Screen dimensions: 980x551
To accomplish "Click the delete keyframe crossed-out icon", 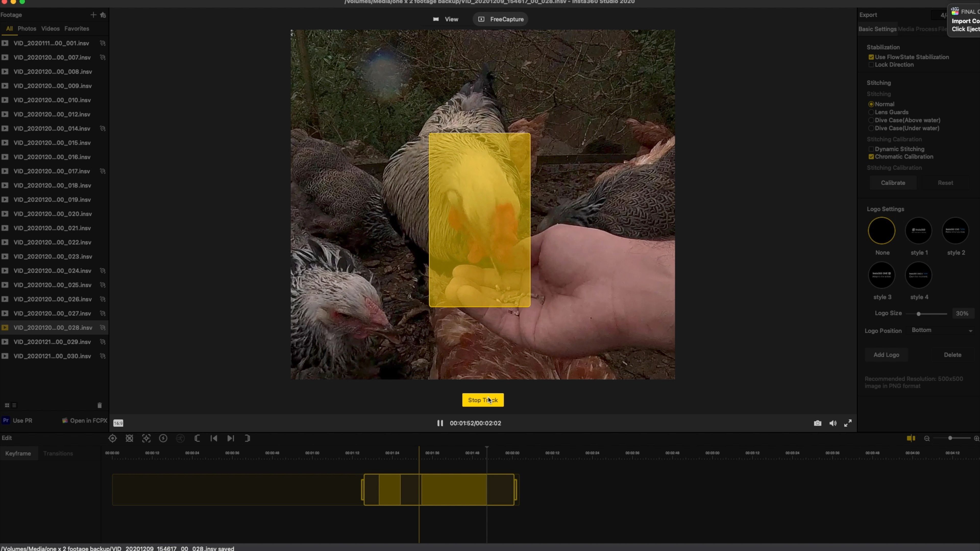I will [129, 438].
